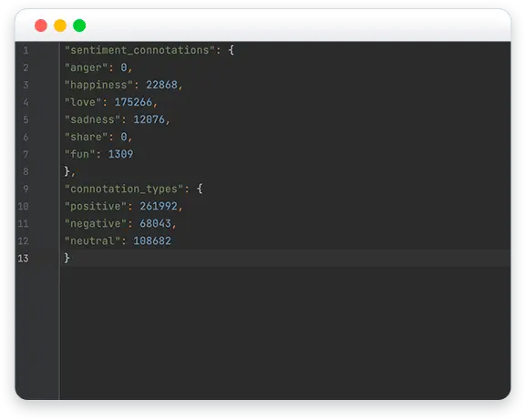Select line number 1 in gutter
This screenshot has width=526, height=420.
[x=26, y=50]
